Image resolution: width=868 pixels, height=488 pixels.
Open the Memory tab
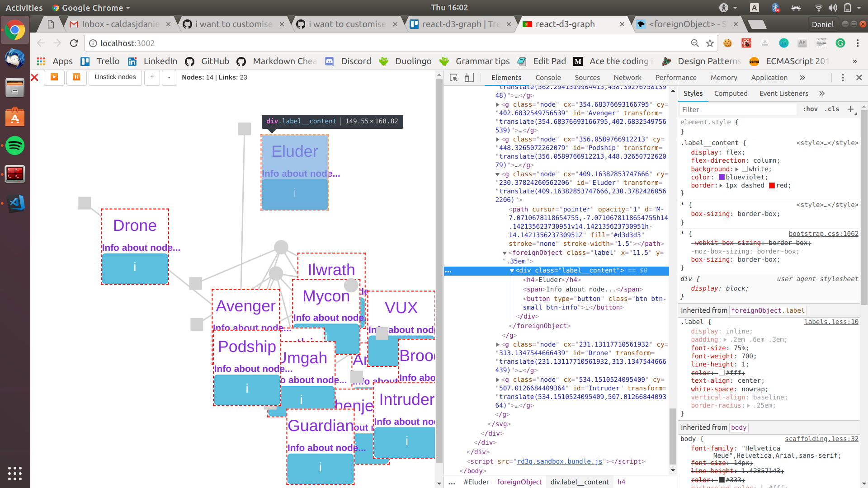tap(724, 78)
